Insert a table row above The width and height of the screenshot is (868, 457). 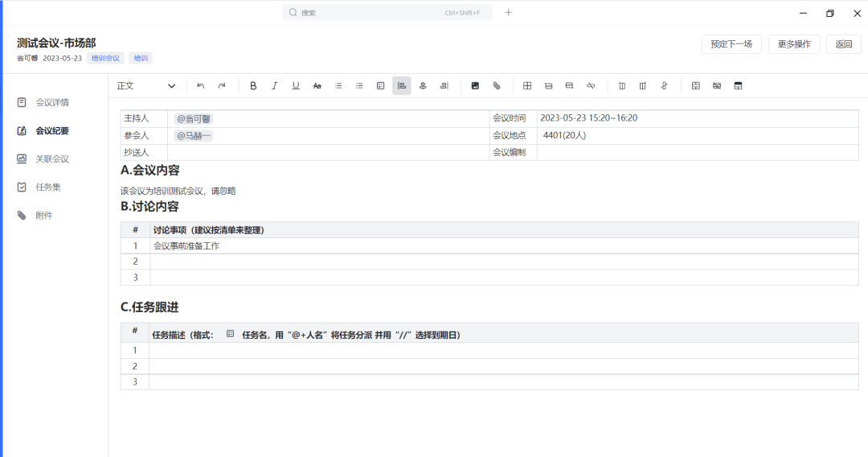[548, 86]
